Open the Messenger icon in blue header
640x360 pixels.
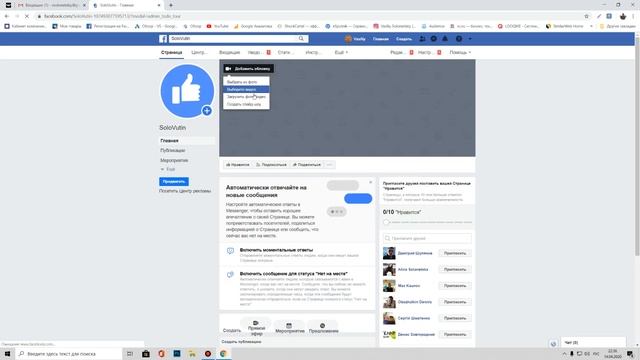(433, 39)
